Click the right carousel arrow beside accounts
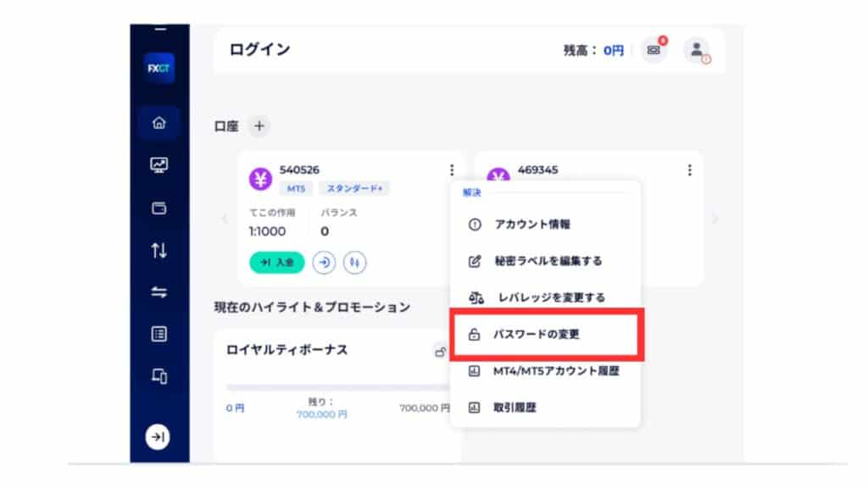The image size is (868, 488). click(715, 219)
